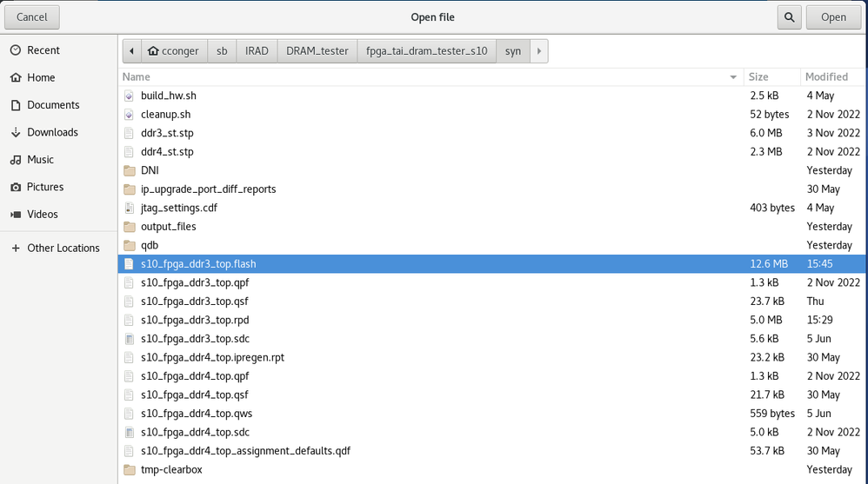Screen dimensions: 868x484
Task: Click the folder icon of qdb
Action: 130,246
